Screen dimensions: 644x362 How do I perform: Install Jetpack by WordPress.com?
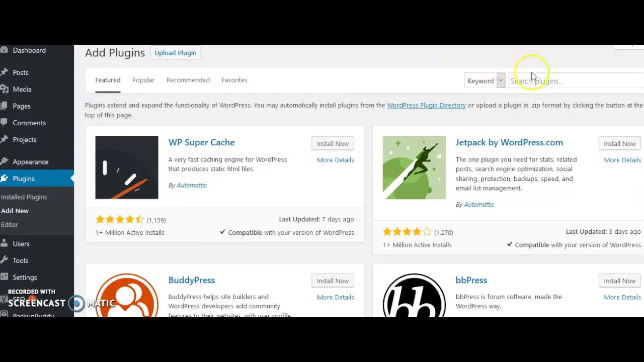coord(620,143)
